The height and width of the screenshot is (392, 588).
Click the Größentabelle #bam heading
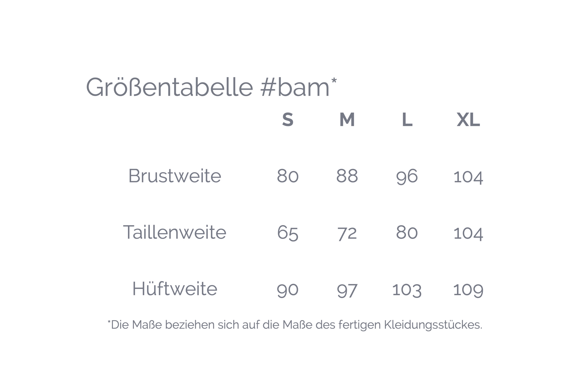pos(211,87)
